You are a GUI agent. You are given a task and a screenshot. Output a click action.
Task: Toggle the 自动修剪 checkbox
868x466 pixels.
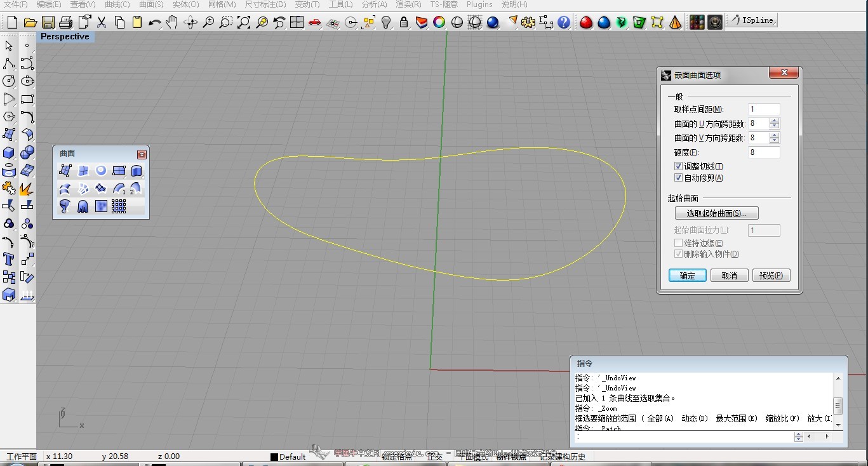pyautogui.click(x=678, y=178)
